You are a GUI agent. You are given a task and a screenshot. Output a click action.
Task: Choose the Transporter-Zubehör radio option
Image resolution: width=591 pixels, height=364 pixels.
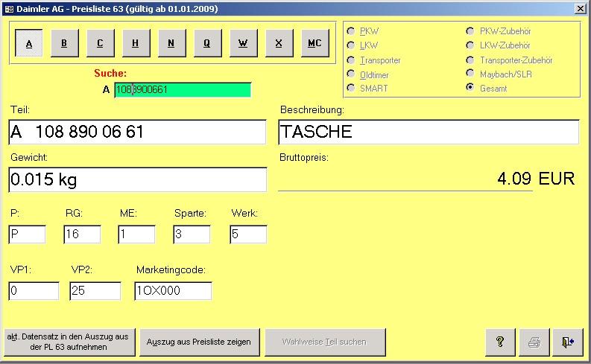[470, 60]
